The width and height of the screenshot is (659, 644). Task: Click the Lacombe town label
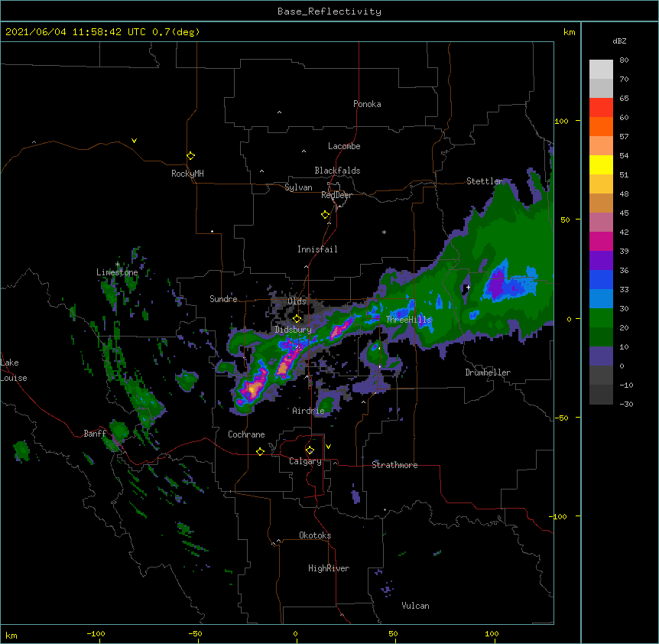tap(344, 146)
